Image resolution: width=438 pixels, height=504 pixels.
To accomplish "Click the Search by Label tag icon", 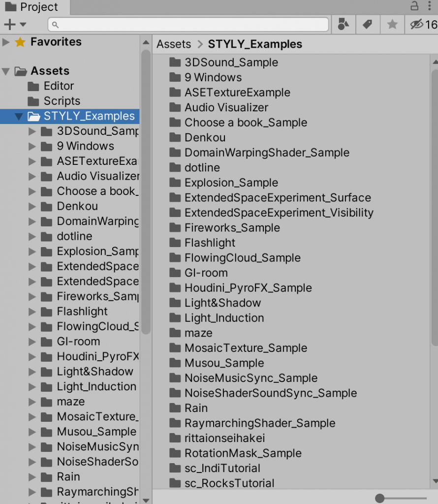I will [368, 24].
